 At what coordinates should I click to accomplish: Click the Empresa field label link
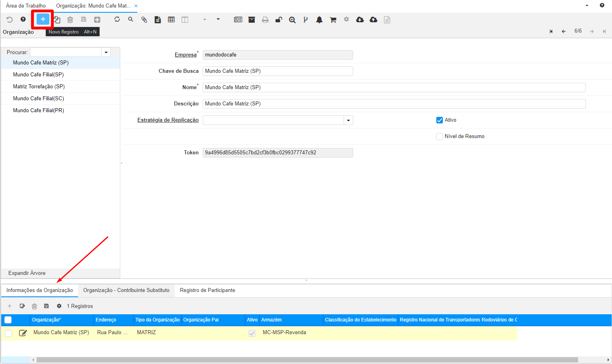click(186, 55)
